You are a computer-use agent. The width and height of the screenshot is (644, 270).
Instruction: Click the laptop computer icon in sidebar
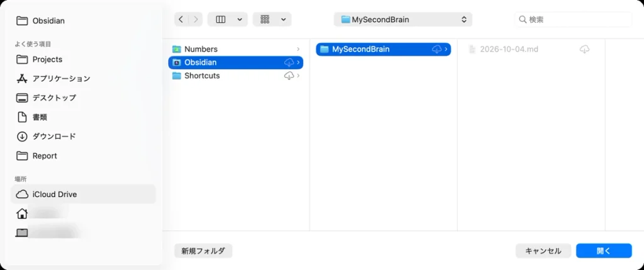[22, 233]
